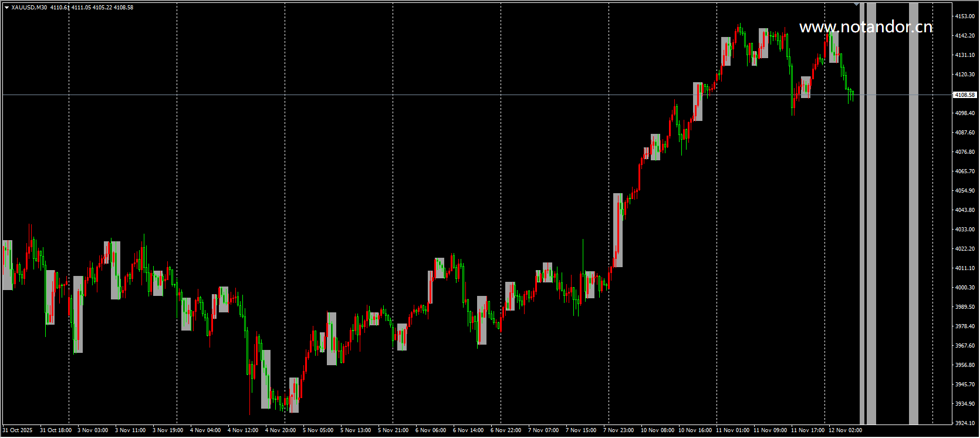Select the 10 Nov 08:00 time label
980x438 pixels.
[x=658, y=430]
